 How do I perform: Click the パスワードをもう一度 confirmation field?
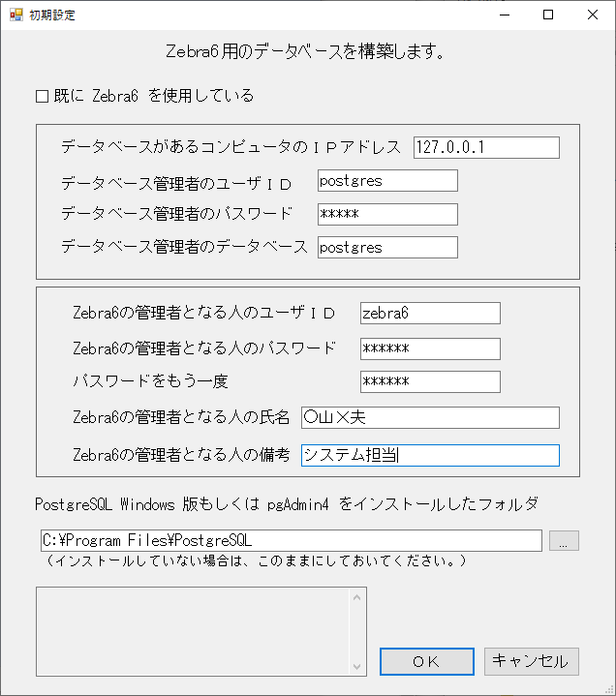(430, 381)
